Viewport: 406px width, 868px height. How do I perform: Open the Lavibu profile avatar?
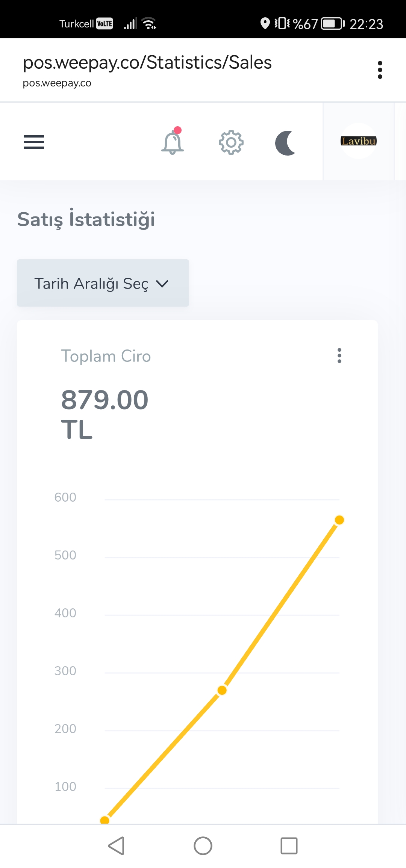click(x=359, y=141)
